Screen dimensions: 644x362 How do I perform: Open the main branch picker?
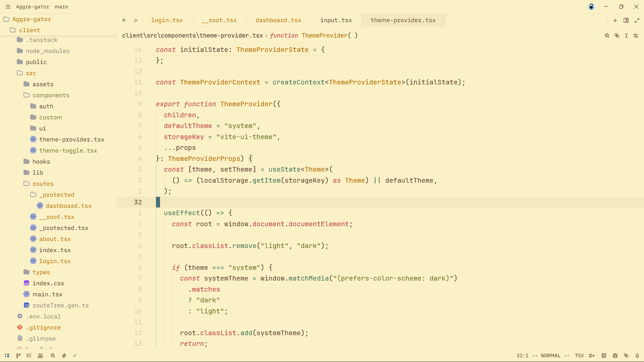[61, 7]
